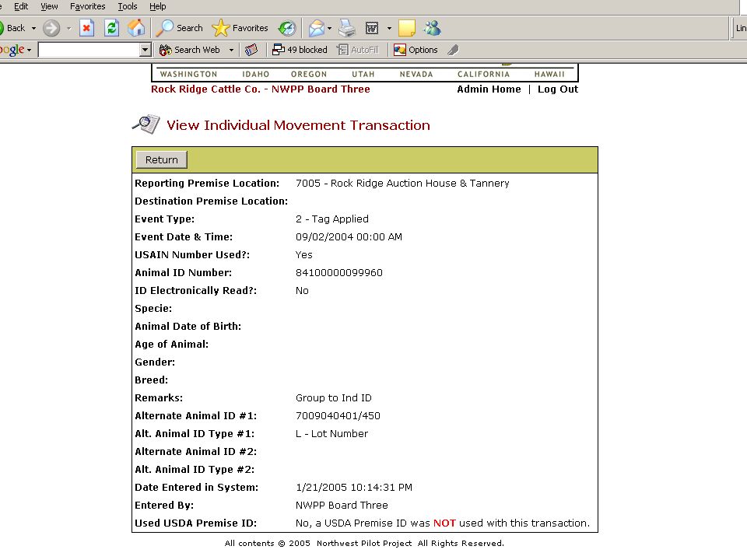This screenshot has width=747, height=560.
Task: Open the View menu
Action: point(49,6)
